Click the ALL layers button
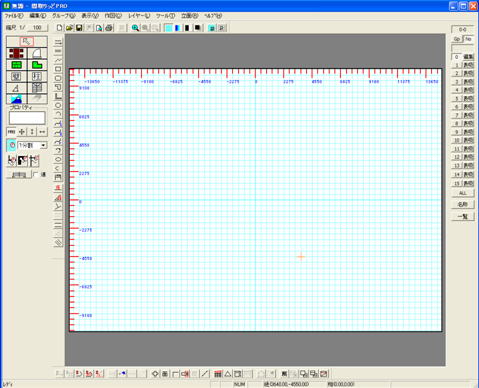 click(x=462, y=193)
